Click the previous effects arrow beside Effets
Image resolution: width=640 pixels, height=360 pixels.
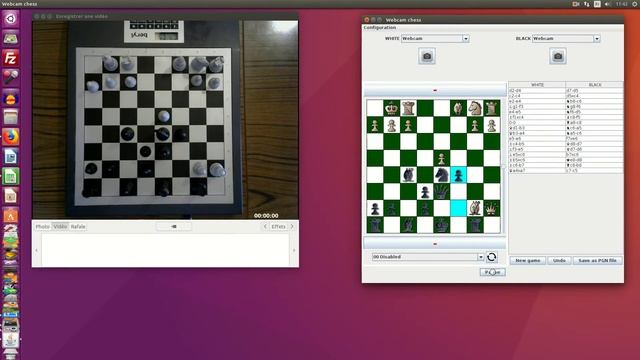coord(265,227)
